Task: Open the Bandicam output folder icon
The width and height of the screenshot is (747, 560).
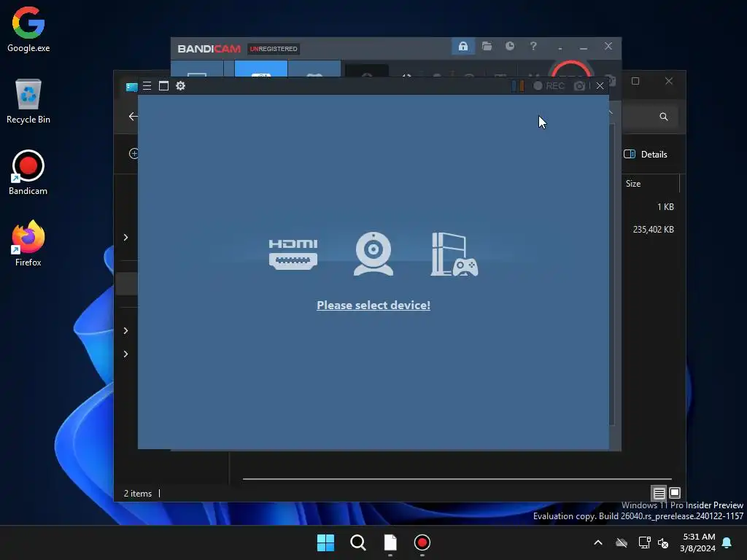Action: [487, 46]
